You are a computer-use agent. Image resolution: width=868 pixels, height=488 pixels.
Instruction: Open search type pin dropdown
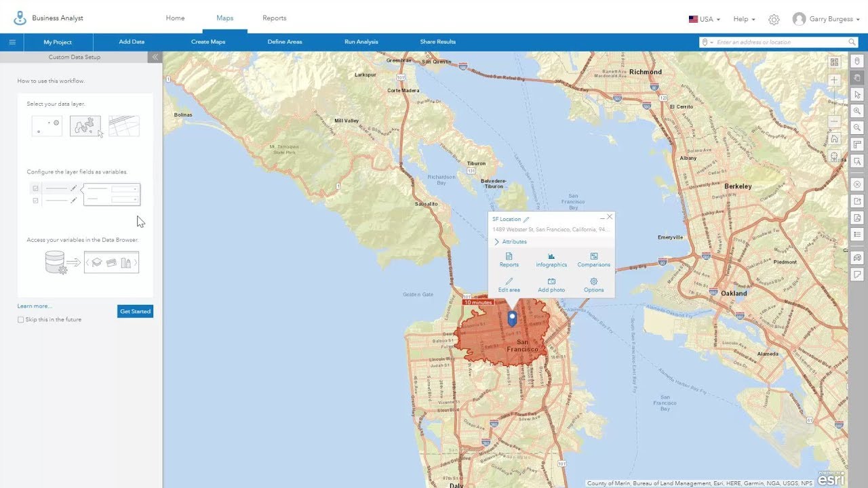coord(707,42)
